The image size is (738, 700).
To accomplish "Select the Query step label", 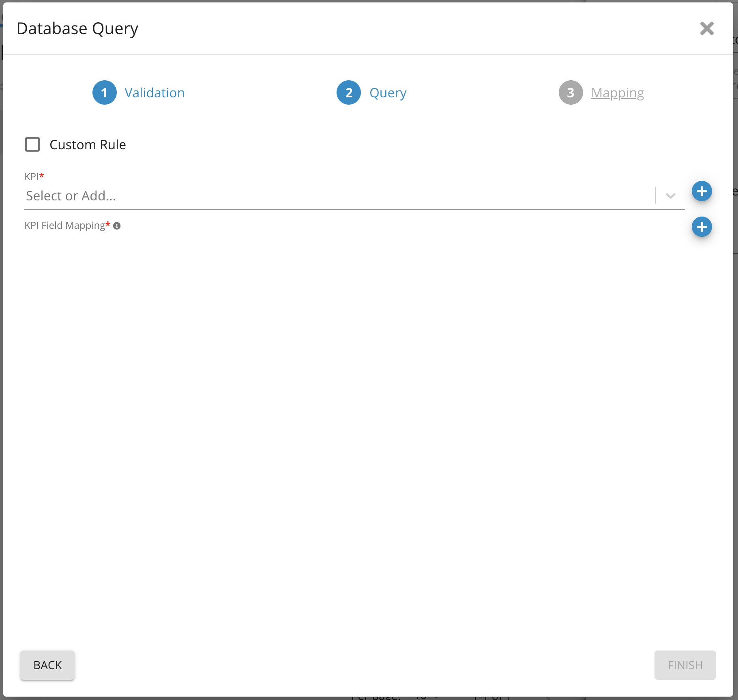I will pos(388,93).
